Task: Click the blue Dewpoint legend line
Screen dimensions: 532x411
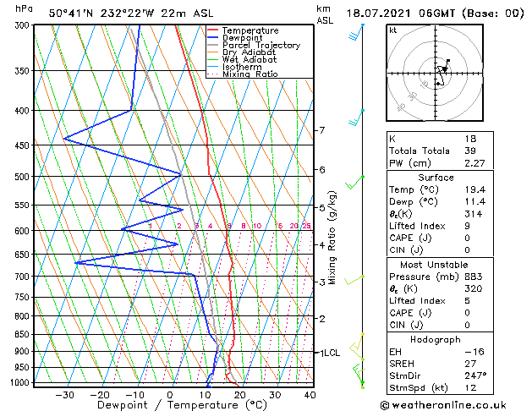Action: 212,38
